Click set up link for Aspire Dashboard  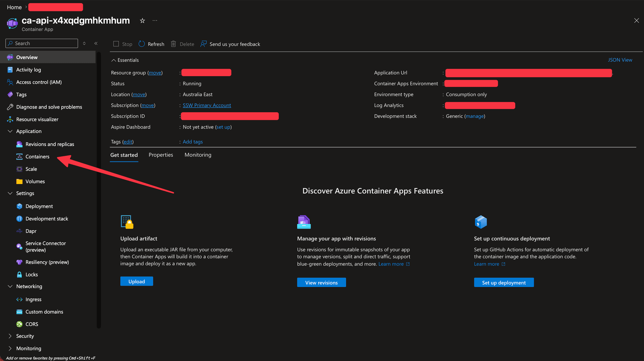(223, 127)
